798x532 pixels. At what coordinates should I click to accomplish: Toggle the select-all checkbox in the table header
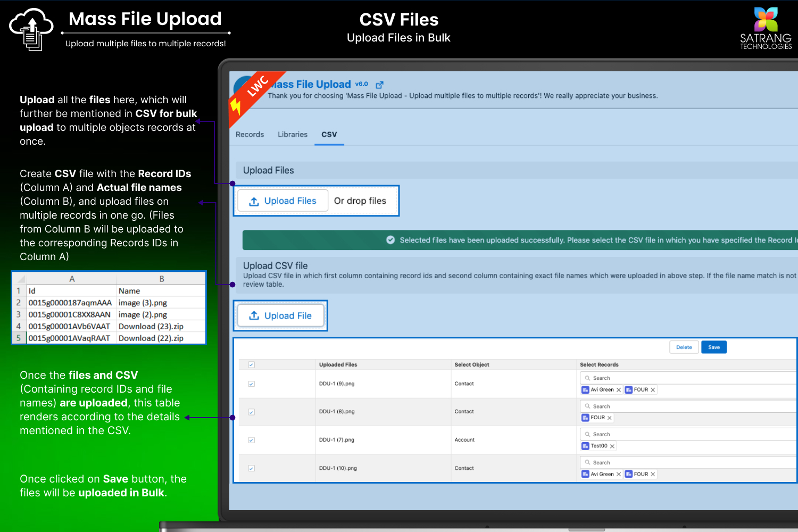(x=252, y=365)
